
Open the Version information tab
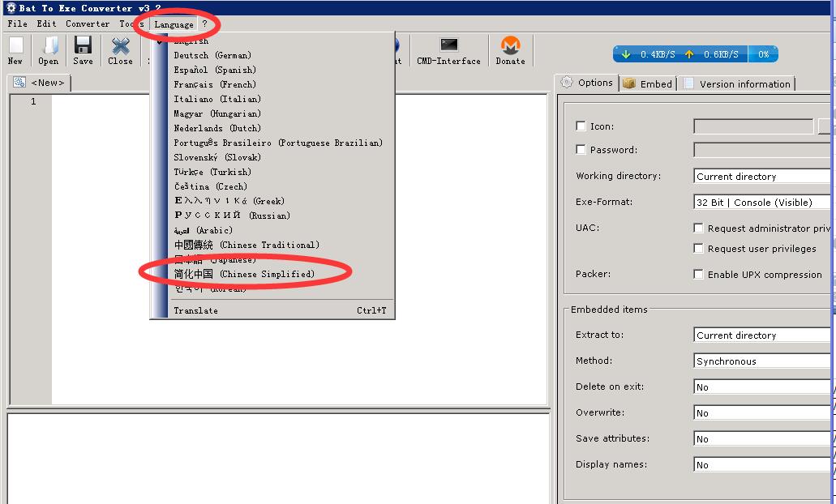pyautogui.click(x=737, y=83)
